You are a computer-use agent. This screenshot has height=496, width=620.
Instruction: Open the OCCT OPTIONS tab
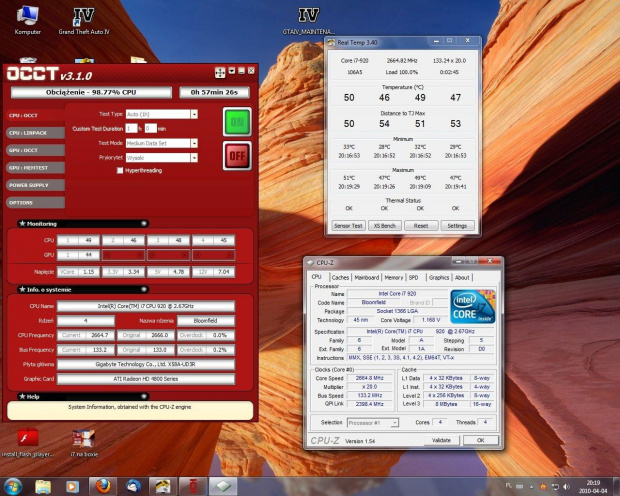coord(35,203)
